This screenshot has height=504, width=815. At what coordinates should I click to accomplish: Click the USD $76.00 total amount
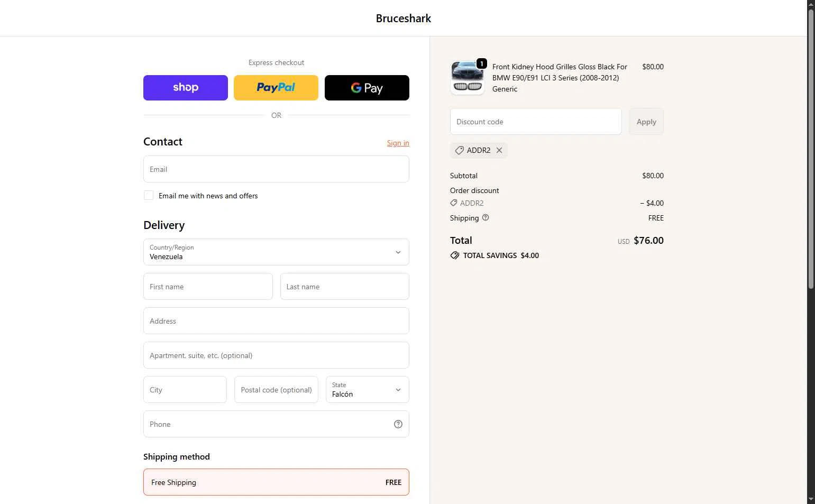tap(640, 241)
